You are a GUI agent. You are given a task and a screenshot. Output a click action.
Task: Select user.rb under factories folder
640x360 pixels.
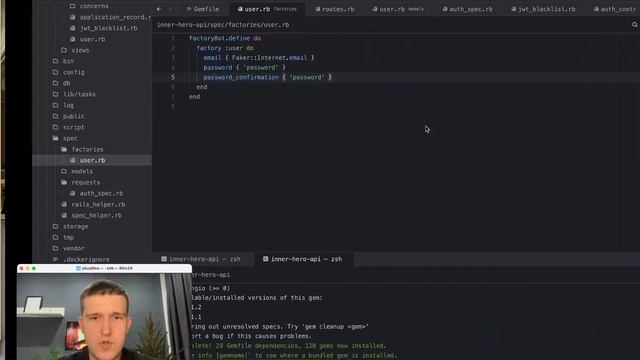(92, 160)
